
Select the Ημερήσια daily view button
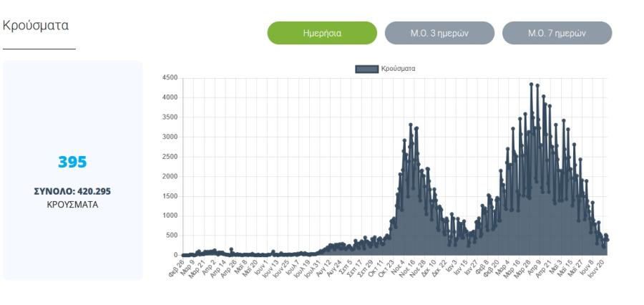pos(322,34)
